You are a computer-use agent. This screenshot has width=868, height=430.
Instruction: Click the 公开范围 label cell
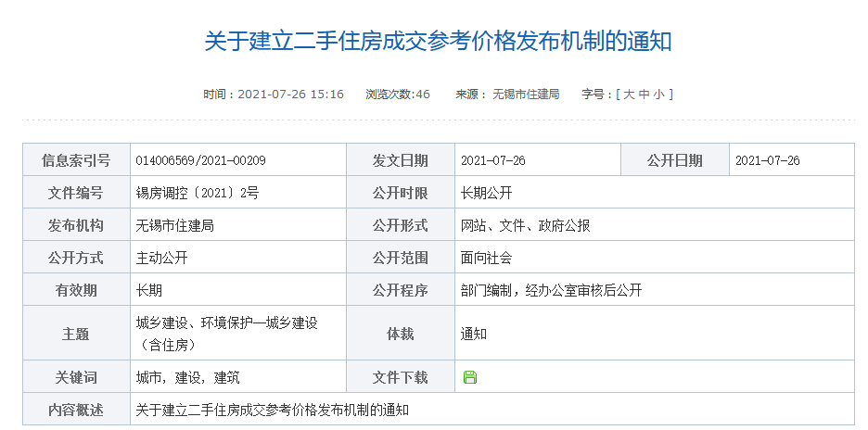(x=401, y=257)
